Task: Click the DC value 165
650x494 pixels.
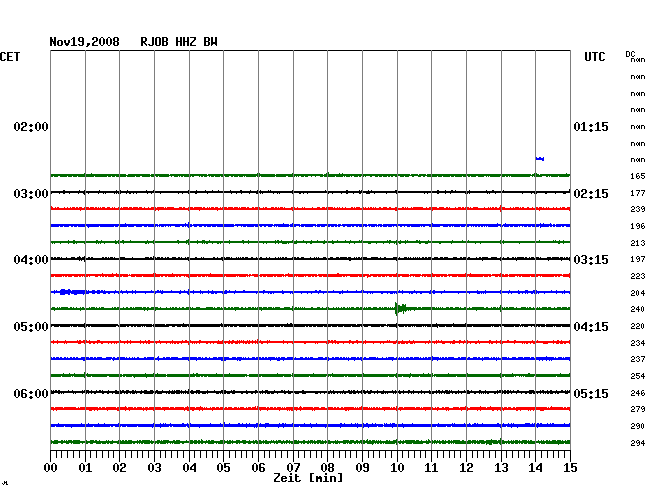Action: (638, 176)
